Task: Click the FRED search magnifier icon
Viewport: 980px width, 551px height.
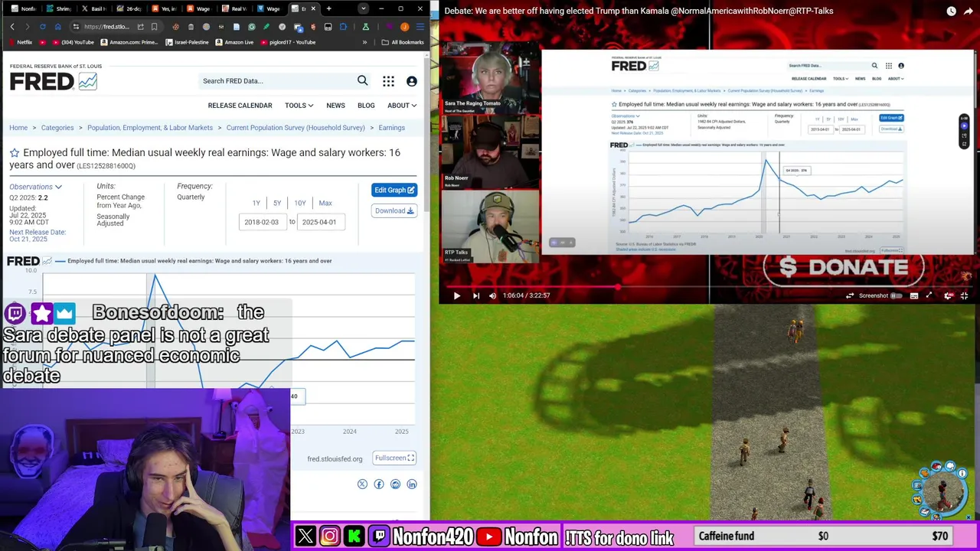Action: coord(362,80)
